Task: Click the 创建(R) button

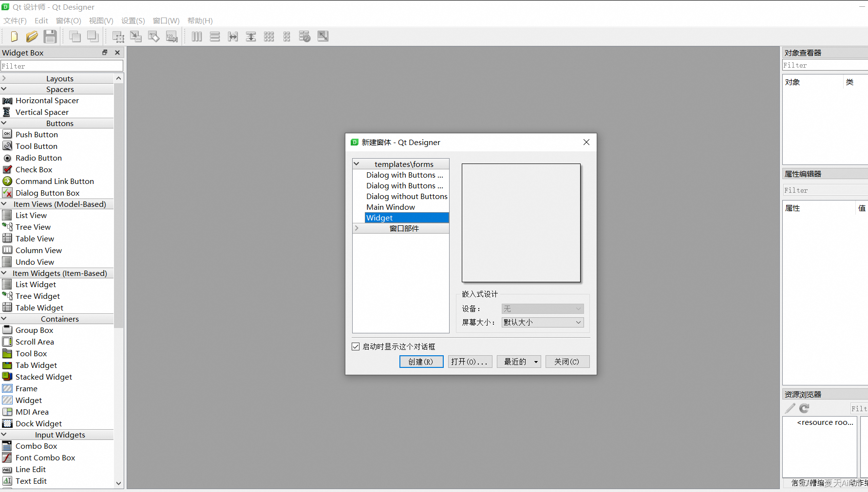Action: 421,362
